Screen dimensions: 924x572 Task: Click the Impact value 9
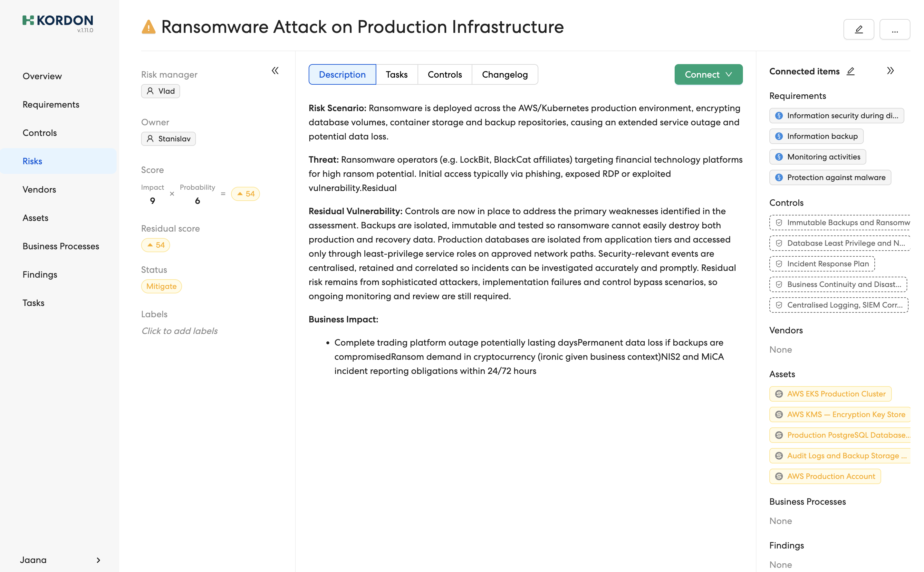pos(152,201)
